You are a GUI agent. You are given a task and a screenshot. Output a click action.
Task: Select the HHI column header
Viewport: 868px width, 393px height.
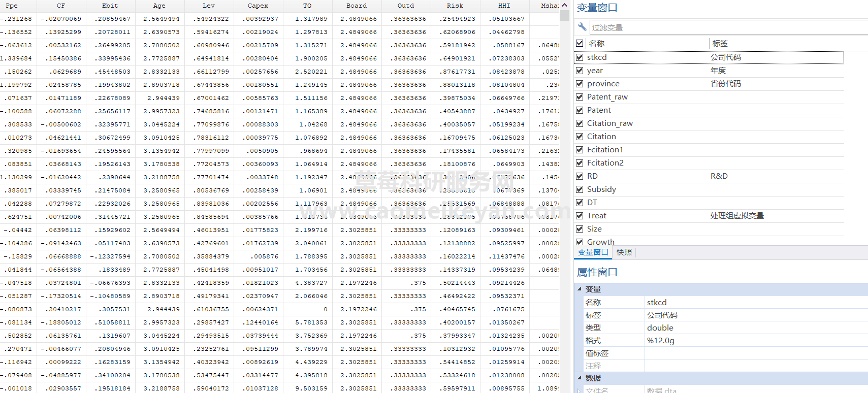504,6
